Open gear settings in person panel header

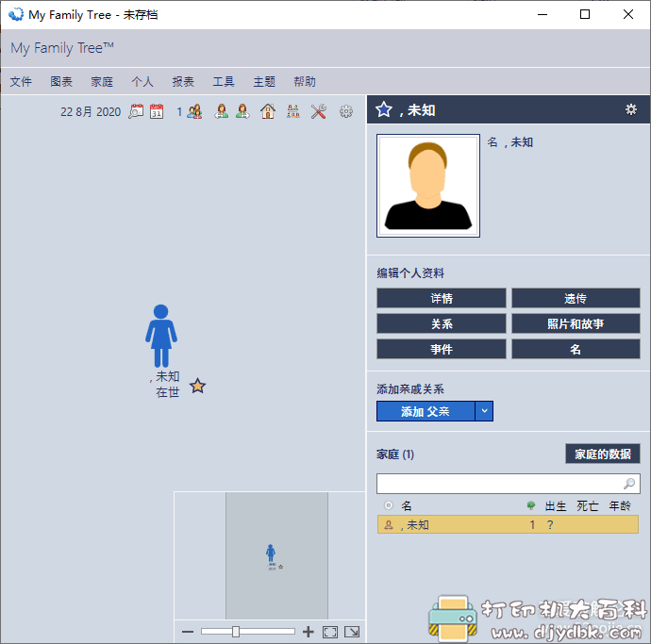click(631, 109)
